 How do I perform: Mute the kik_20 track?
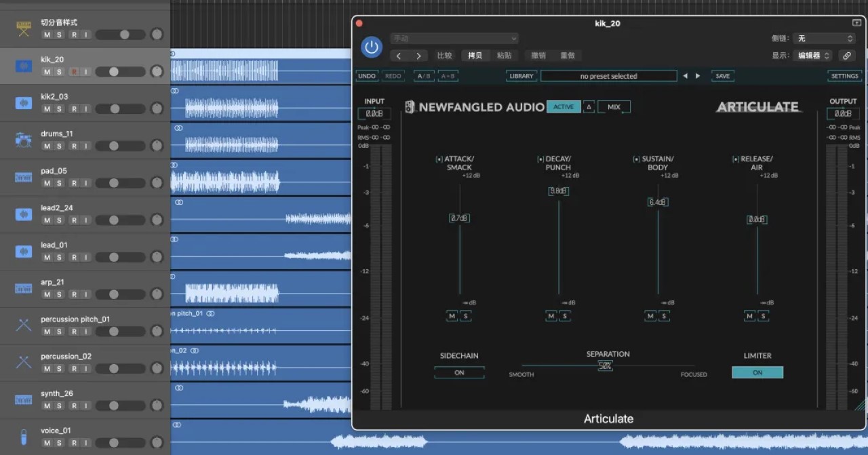pyautogui.click(x=47, y=72)
